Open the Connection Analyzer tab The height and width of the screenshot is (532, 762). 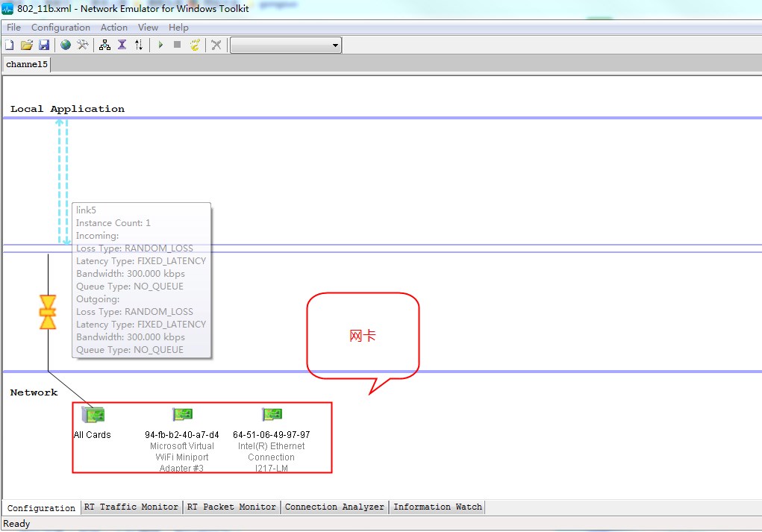point(334,507)
